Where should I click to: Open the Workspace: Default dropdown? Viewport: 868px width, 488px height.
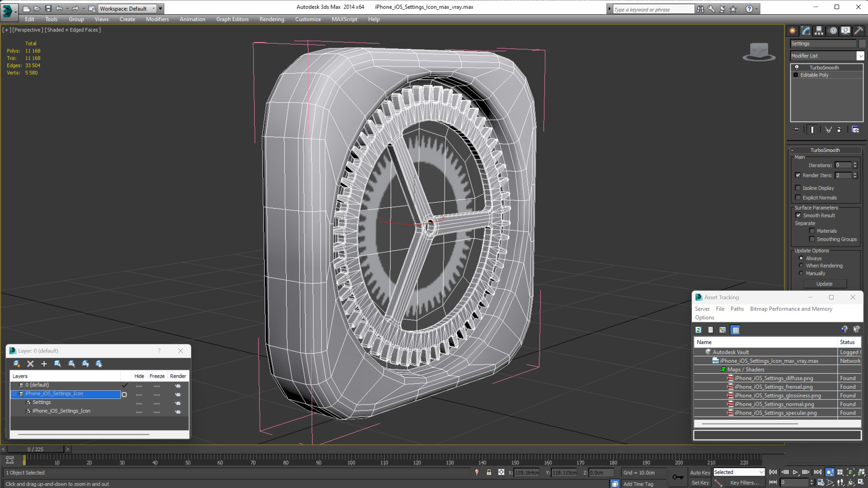pyautogui.click(x=127, y=9)
